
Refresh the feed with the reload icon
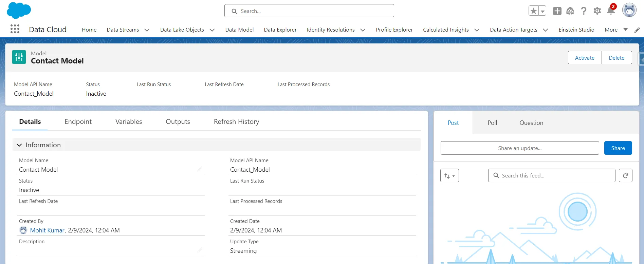pos(625,175)
